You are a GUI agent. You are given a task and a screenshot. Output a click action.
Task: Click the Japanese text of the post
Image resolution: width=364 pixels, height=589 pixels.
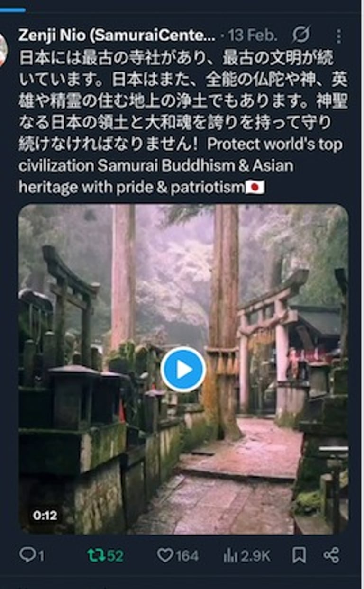pyautogui.click(x=182, y=101)
